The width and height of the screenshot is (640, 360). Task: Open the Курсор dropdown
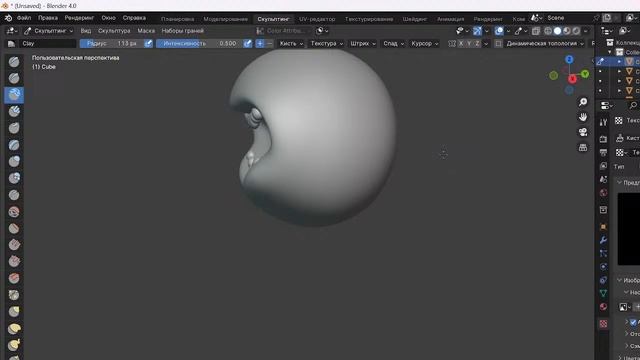tap(424, 43)
